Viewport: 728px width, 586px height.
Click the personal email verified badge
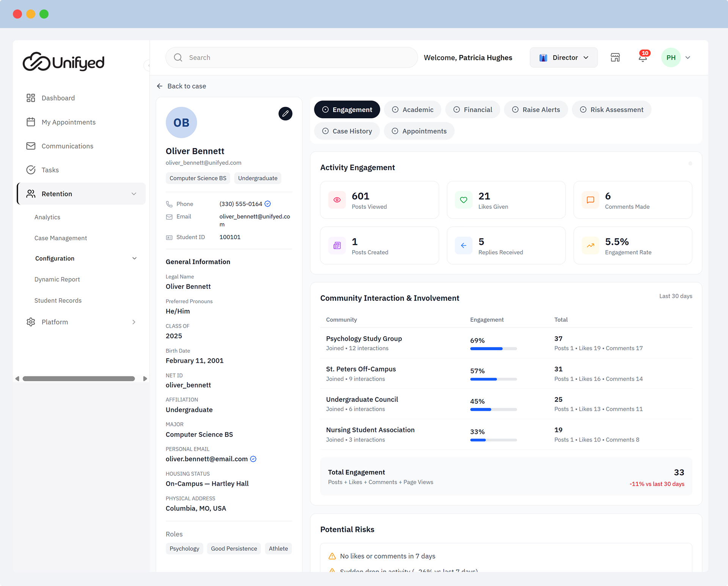(x=253, y=459)
